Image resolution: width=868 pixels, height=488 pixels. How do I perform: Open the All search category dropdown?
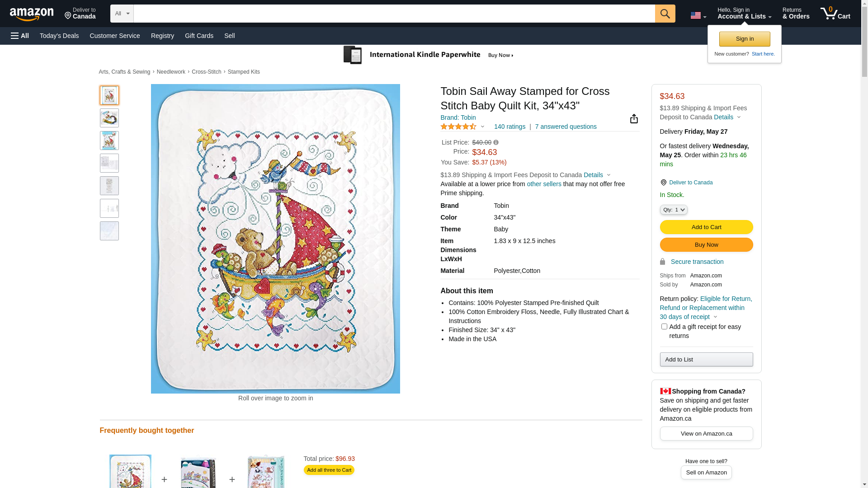pos(122,14)
